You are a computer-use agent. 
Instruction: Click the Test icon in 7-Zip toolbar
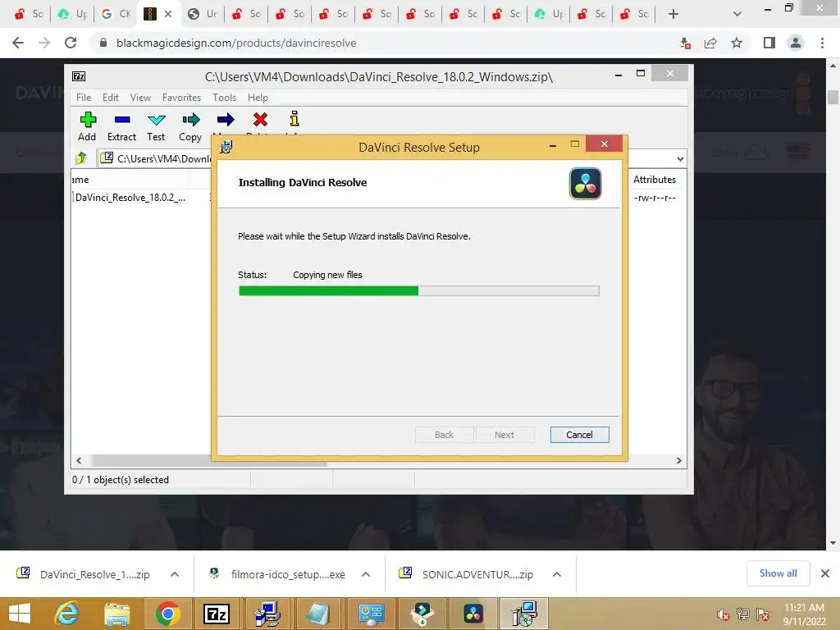pyautogui.click(x=157, y=120)
